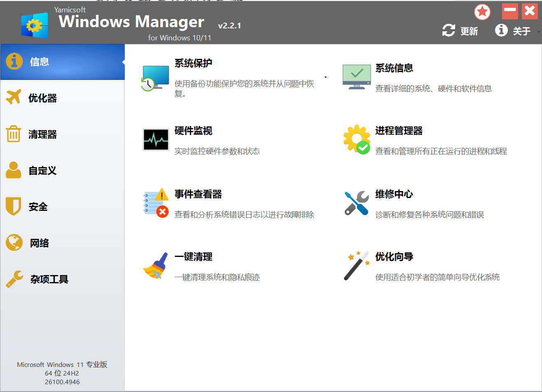Select the 事件查看器 error log icon

(x=156, y=203)
